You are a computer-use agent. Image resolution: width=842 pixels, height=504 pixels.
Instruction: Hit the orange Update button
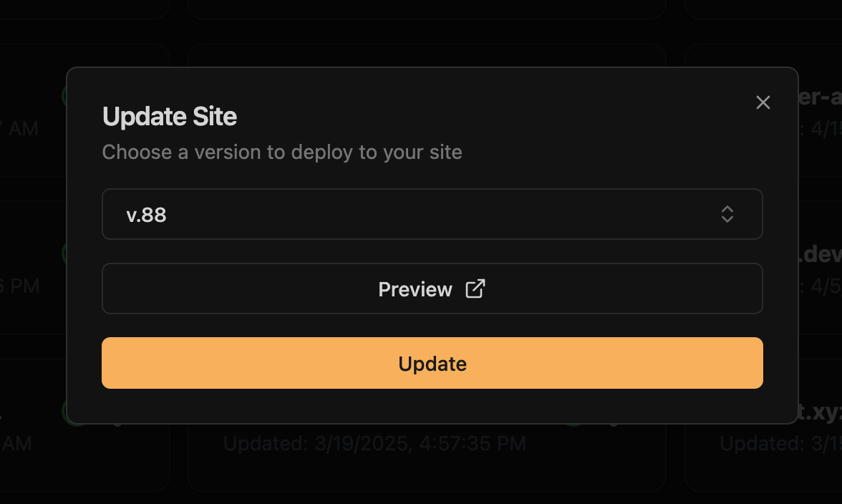click(432, 363)
